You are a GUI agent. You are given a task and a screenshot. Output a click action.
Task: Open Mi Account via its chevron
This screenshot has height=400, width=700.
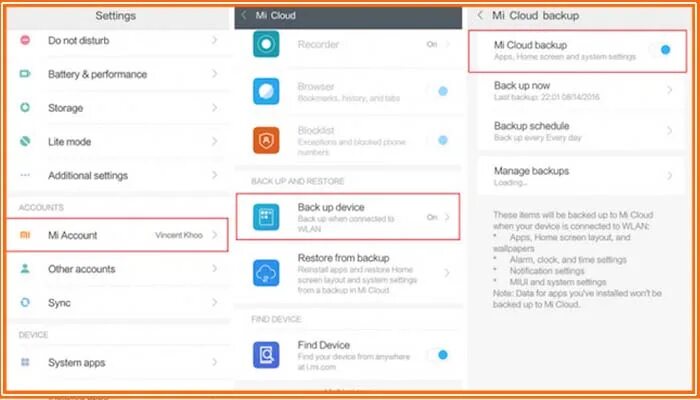pos(215,235)
